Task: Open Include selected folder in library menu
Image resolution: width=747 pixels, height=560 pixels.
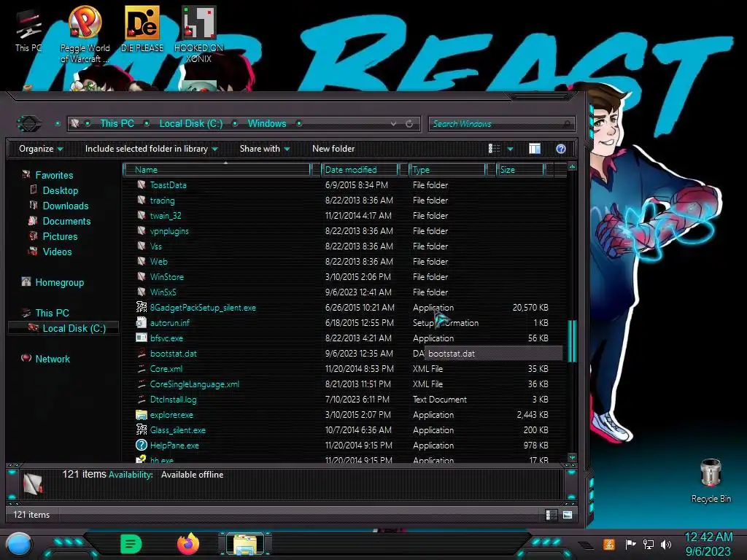Action: (x=151, y=149)
